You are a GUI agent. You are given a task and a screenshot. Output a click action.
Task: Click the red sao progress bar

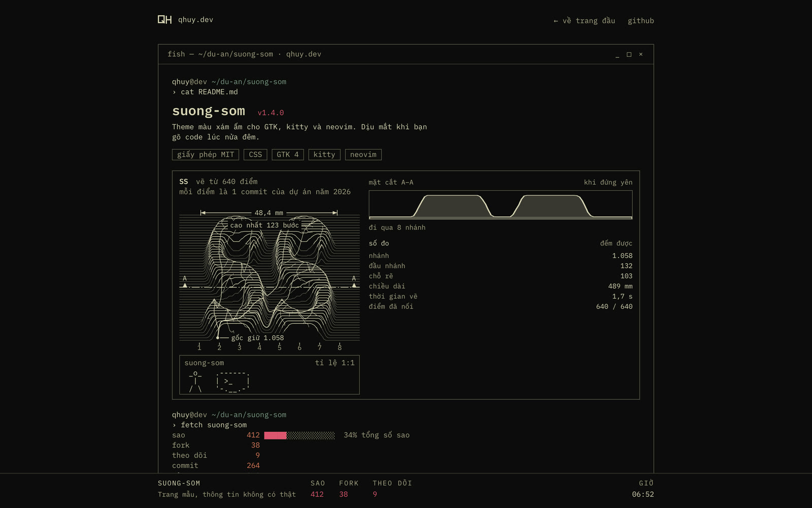[275, 435]
